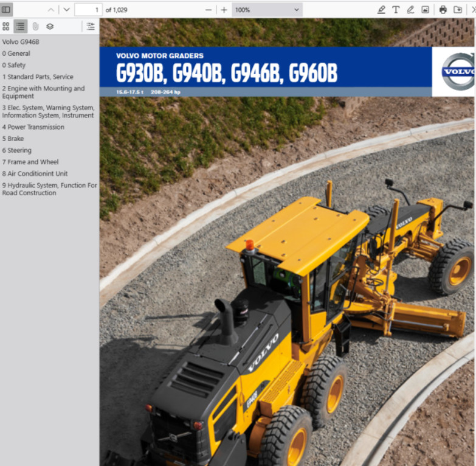Image resolution: width=476 pixels, height=466 pixels.
Task: Select the draw pen tool
Action: [x=410, y=10]
